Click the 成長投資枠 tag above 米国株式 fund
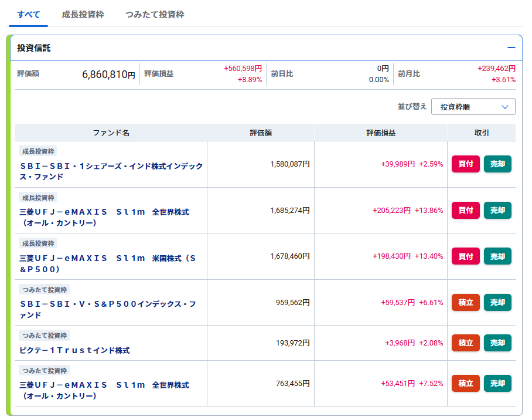The height and width of the screenshot is (420, 532). 38,243
